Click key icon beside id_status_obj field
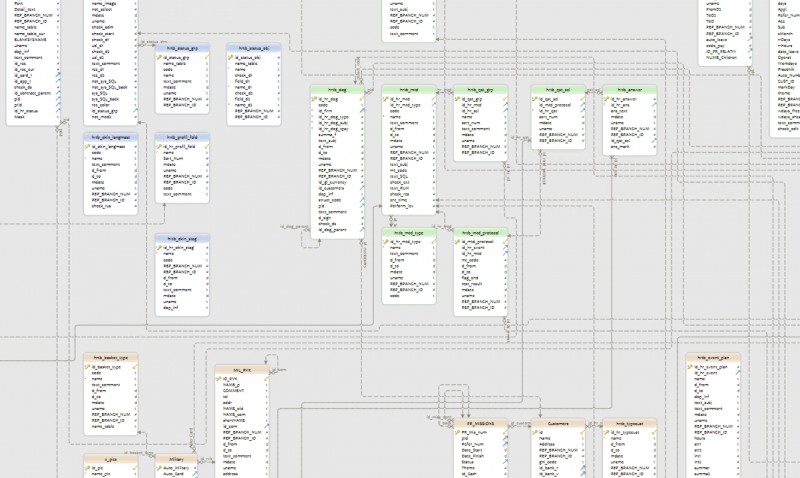 coord(231,58)
